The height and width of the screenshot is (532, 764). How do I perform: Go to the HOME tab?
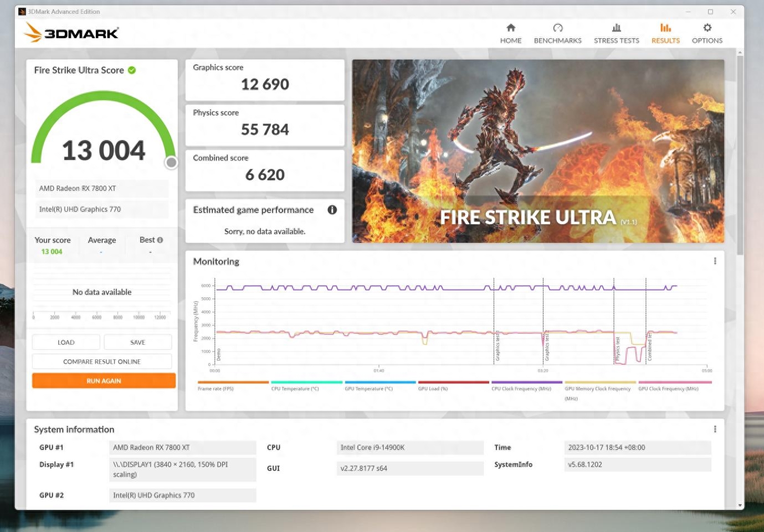tap(510, 33)
